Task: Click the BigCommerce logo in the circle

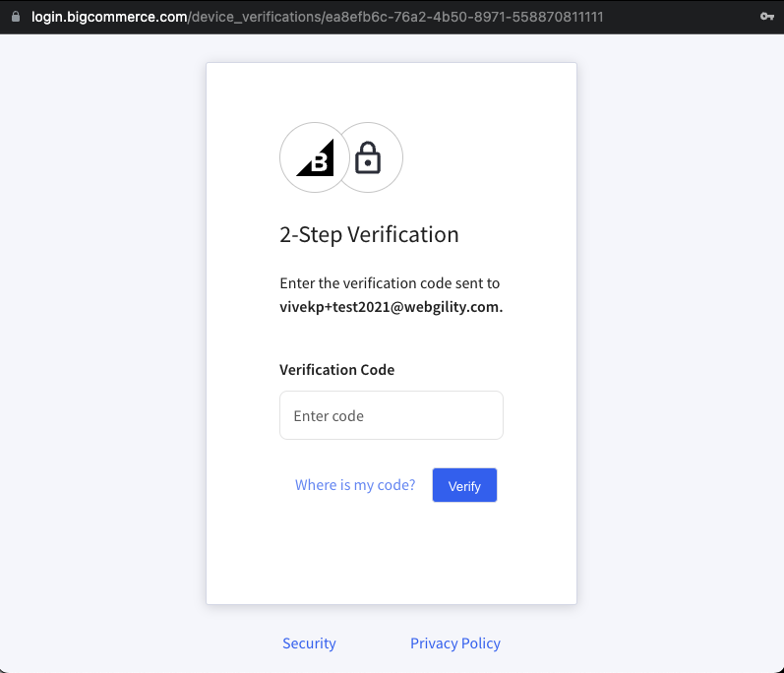Action: point(315,157)
